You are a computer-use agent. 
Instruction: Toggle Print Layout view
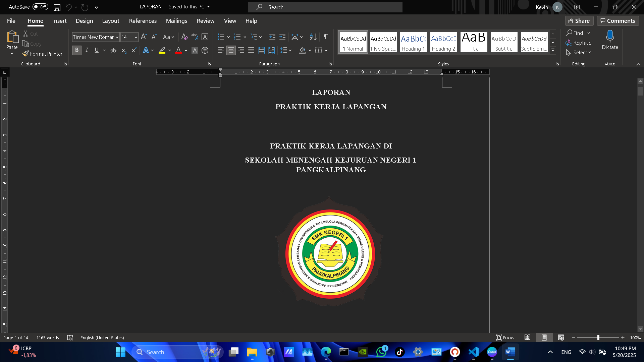(544, 338)
